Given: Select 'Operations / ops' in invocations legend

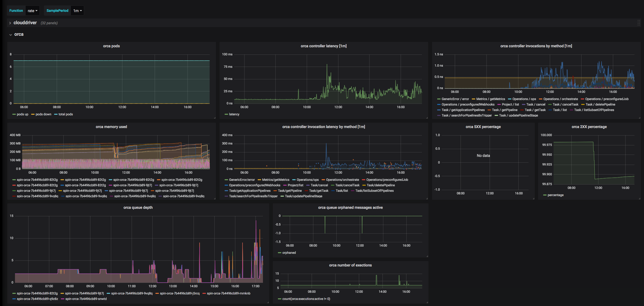Looking at the screenshot, I should 524,99.
